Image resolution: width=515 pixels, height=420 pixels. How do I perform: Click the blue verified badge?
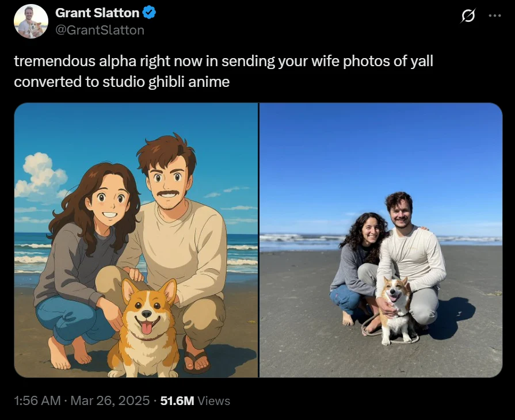tap(150, 13)
